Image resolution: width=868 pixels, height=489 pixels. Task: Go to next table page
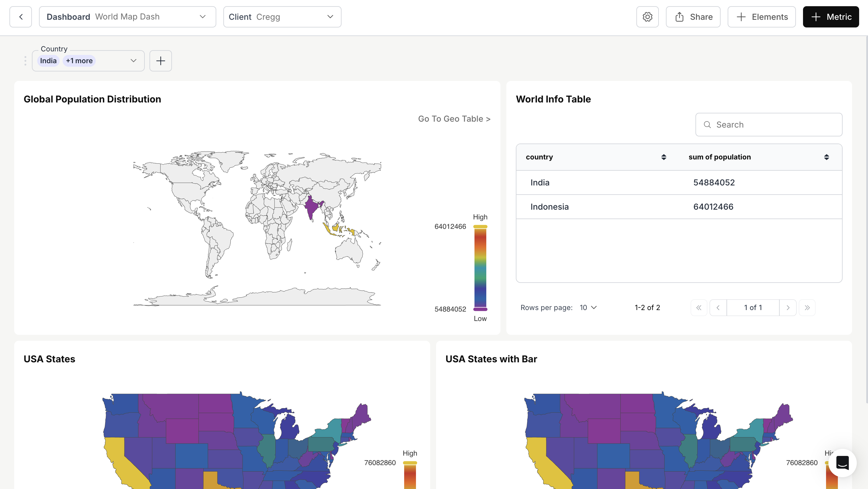click(x=788, y=307)
